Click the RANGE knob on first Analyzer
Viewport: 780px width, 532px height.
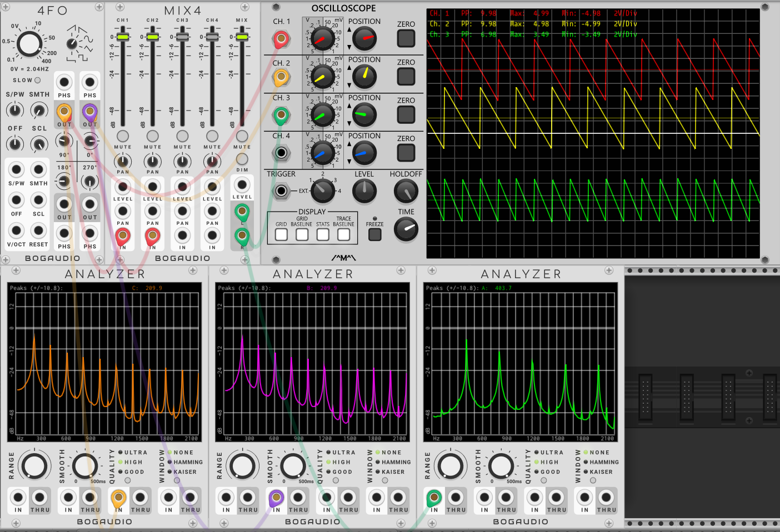34,466
